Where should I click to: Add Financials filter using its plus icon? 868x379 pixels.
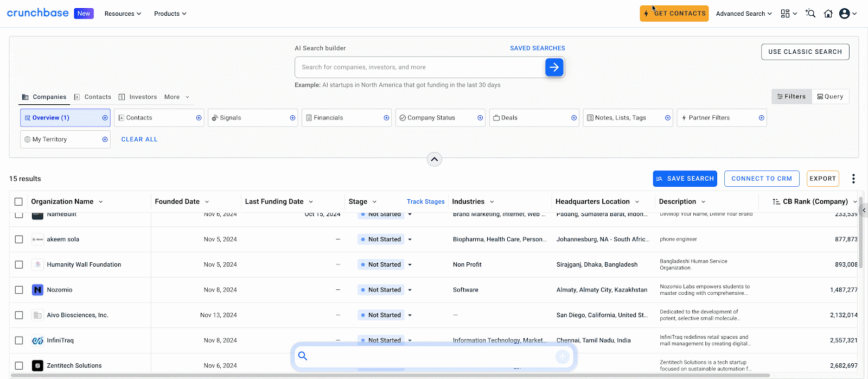(386, 118)
